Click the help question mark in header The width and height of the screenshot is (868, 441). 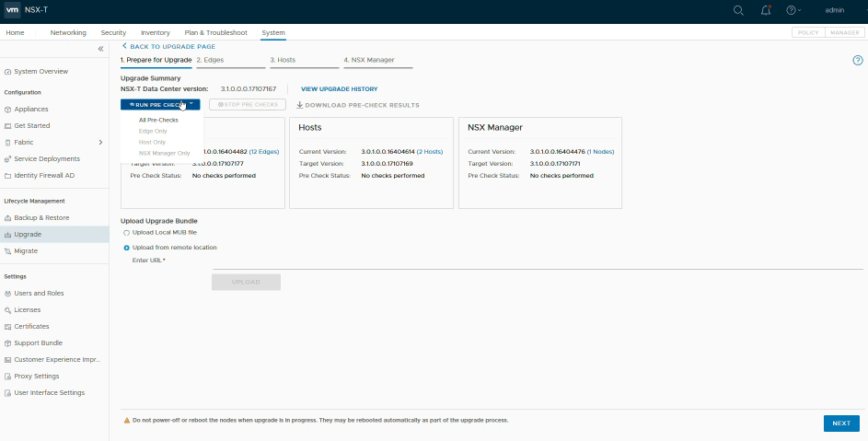[x=791, y=10]
